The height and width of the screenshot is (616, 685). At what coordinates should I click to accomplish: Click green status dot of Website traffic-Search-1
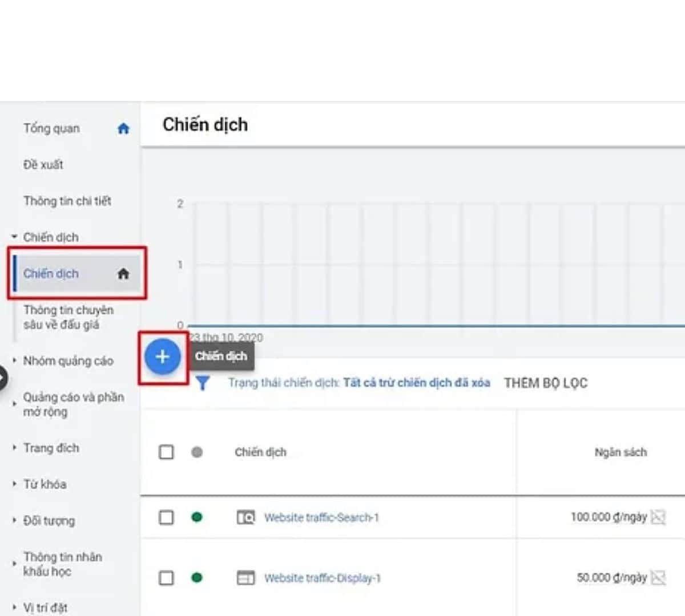[x=197, y=517]
